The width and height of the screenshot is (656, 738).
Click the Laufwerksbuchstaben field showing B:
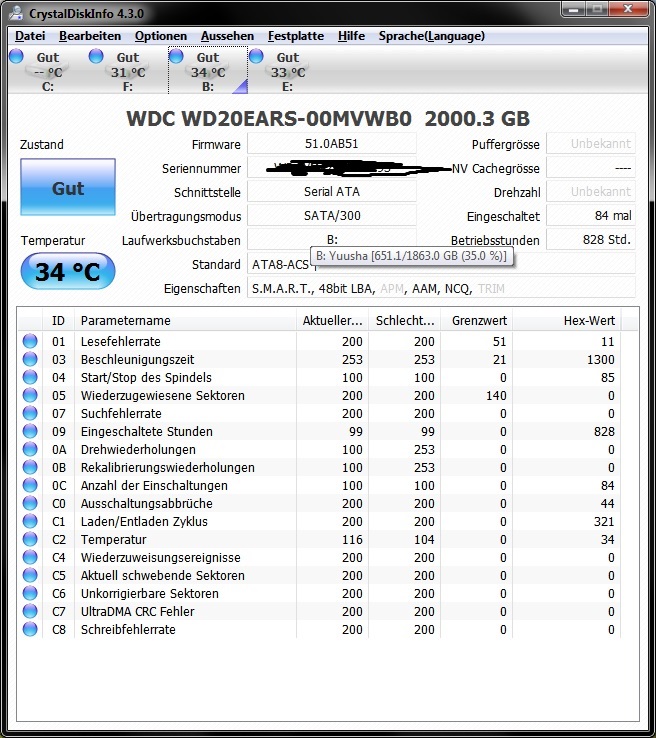332,240
